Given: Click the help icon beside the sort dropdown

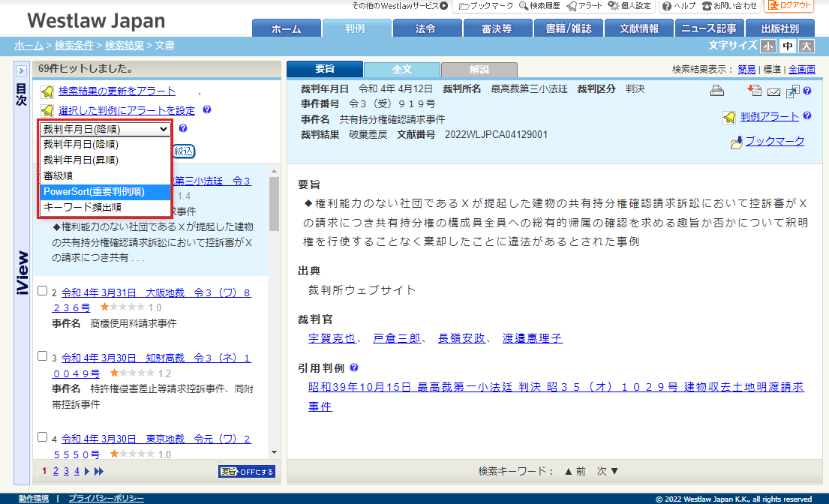Looking at the screenshot, I should 183,127.
